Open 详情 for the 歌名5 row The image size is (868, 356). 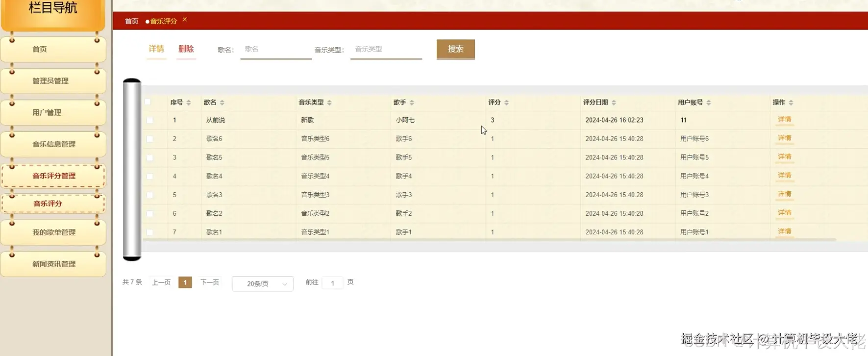click(785, 156)
